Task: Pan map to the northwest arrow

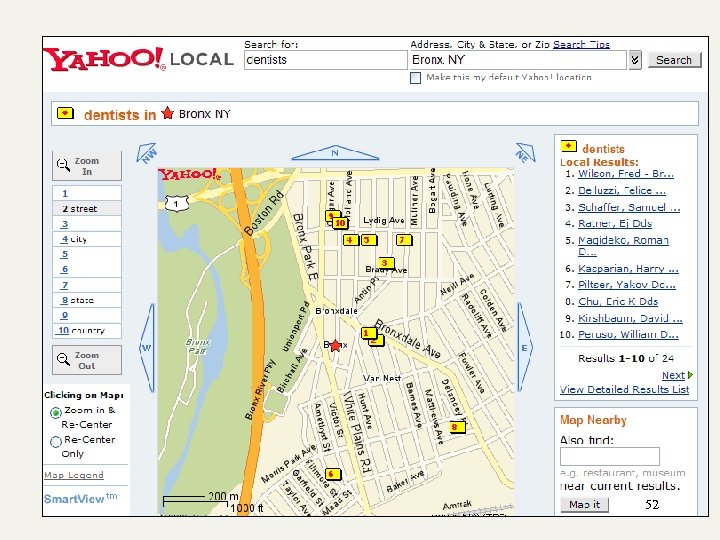Action: 146,153
